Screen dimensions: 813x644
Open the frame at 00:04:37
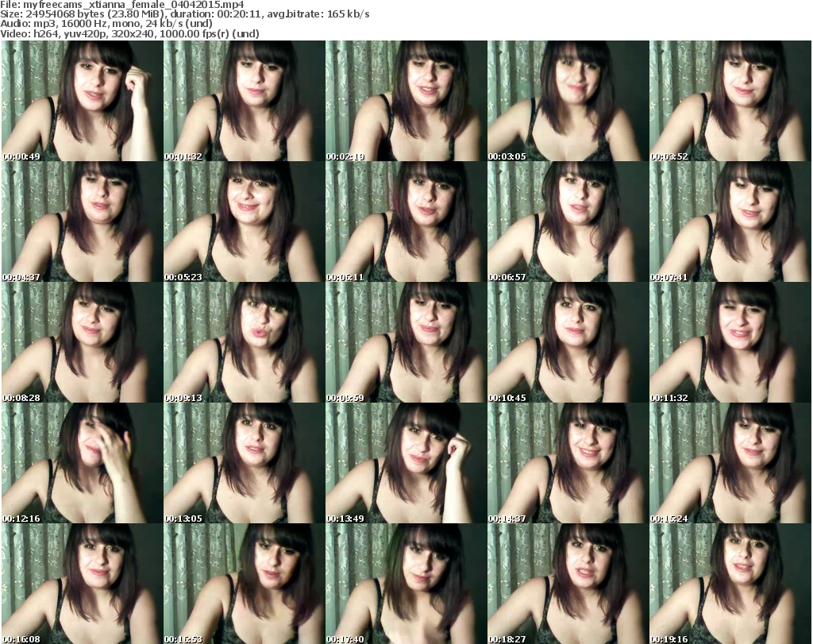point(81,222)
